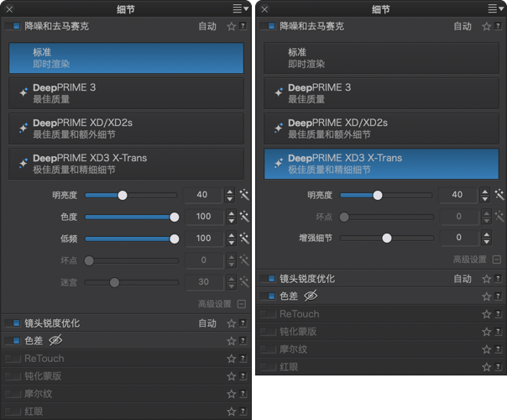Viewport: 507px width, 420px height.
Task: Click 低频 stepper arrows in left panel
Action: coord(231,239)
